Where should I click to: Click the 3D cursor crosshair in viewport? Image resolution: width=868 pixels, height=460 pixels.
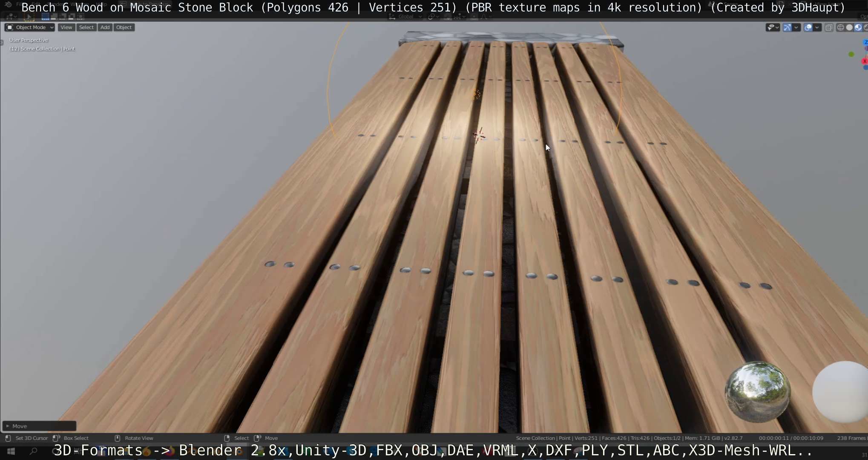(x=479, y=135)
